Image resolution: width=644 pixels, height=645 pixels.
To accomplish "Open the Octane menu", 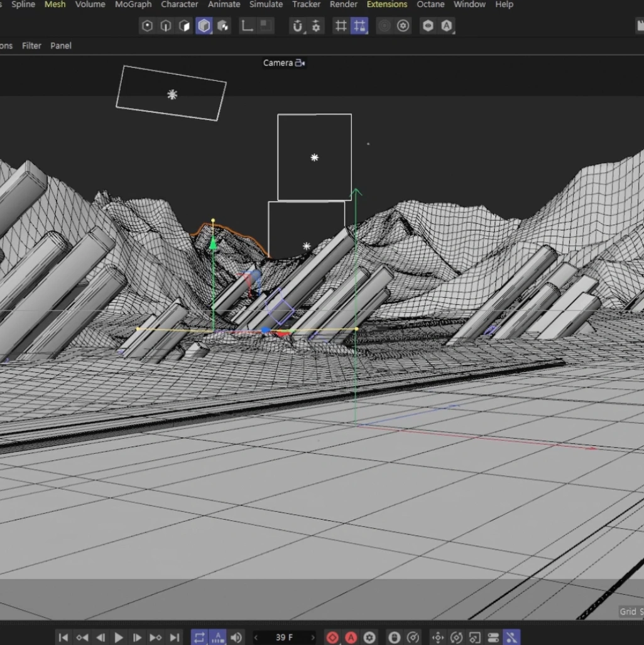I will [x=430, y=4].
